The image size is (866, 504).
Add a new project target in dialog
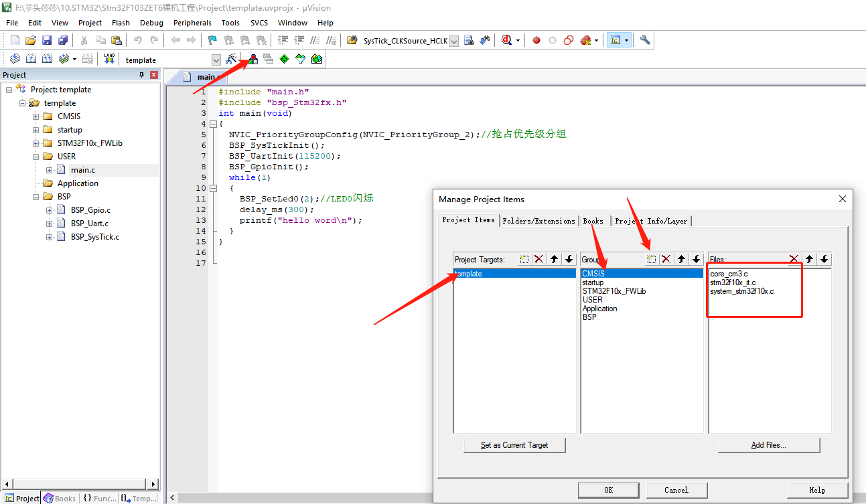click(x=524, y=259)
